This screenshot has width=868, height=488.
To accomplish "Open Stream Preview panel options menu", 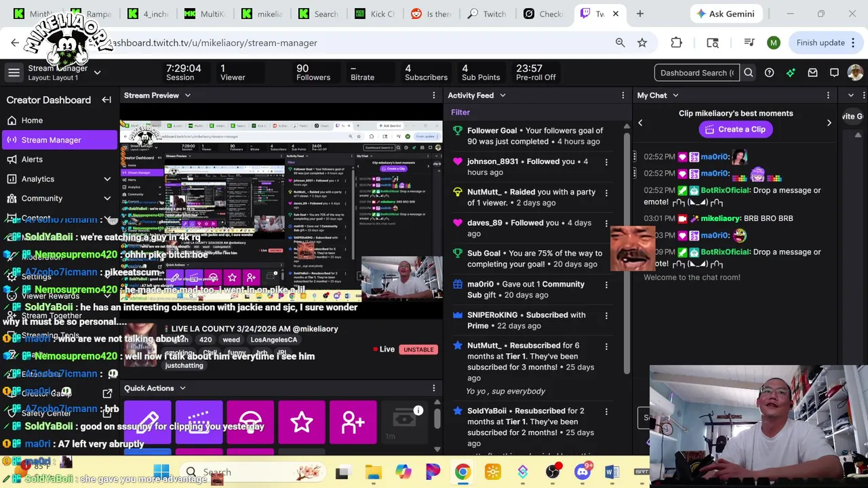I will coord(434,96).
